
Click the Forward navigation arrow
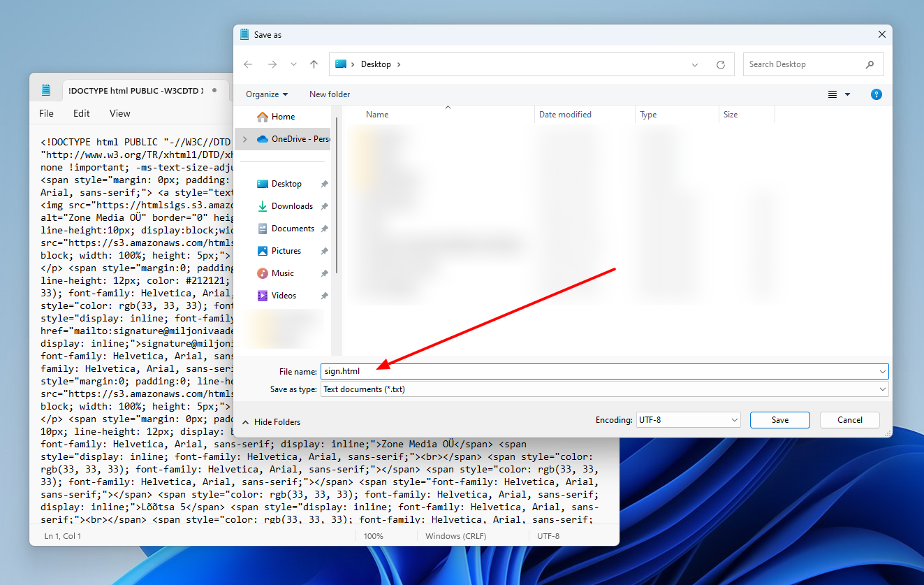(272, 64)
